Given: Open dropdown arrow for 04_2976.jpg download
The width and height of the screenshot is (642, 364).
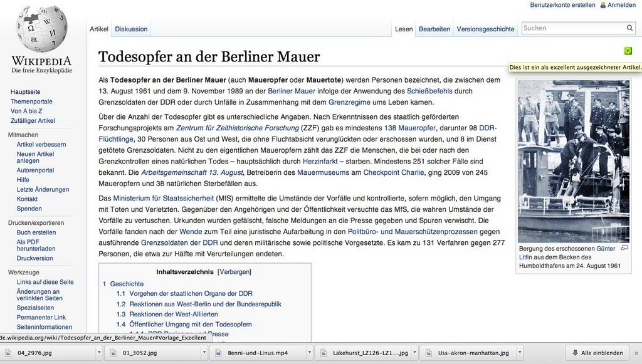Looking at the screenshot, I should click(x=98, y=353).
